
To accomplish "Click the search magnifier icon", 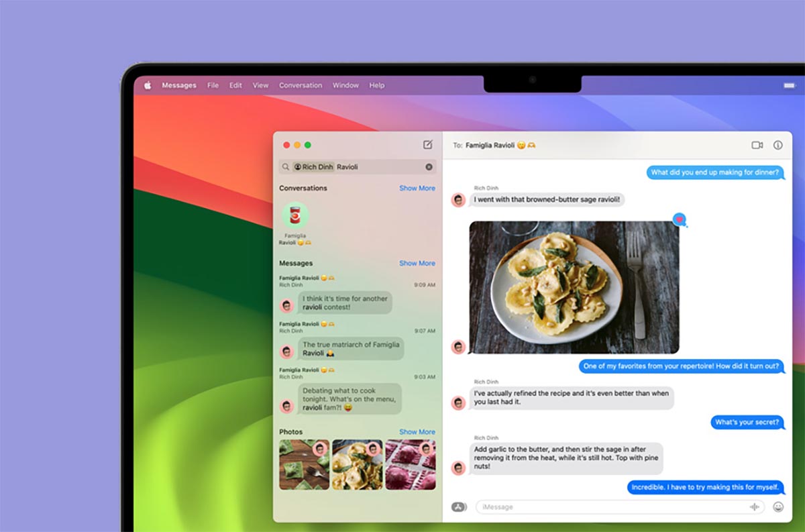I will coord(286,167).
